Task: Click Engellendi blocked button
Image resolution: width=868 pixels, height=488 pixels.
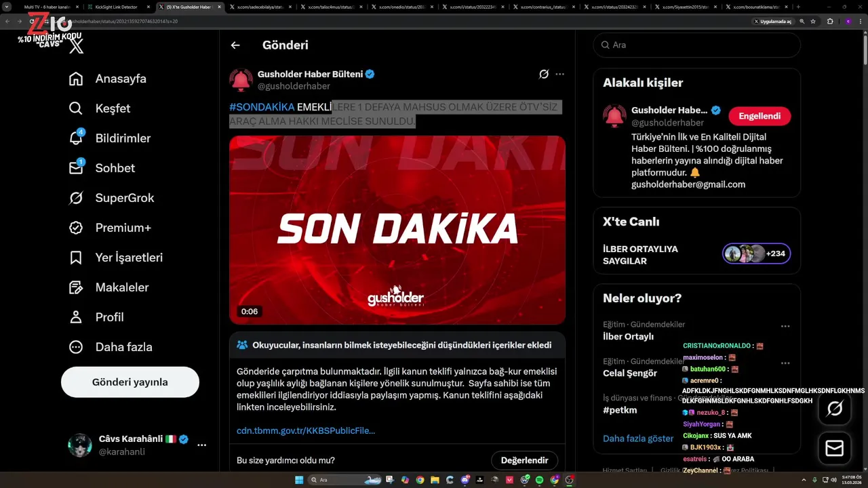Action: 759,116
